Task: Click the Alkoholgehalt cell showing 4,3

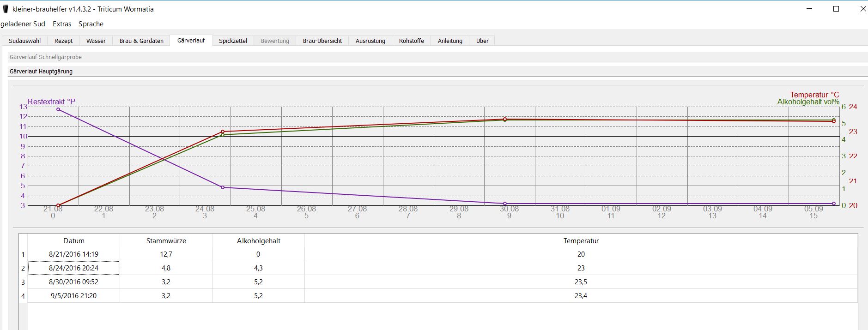Action: click(258, 268)
